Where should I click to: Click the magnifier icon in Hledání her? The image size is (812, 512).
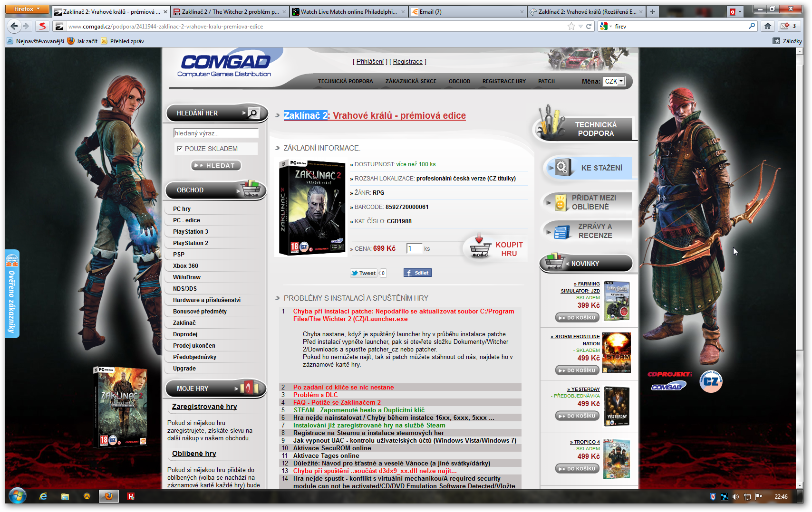click(x=253, y=113)
